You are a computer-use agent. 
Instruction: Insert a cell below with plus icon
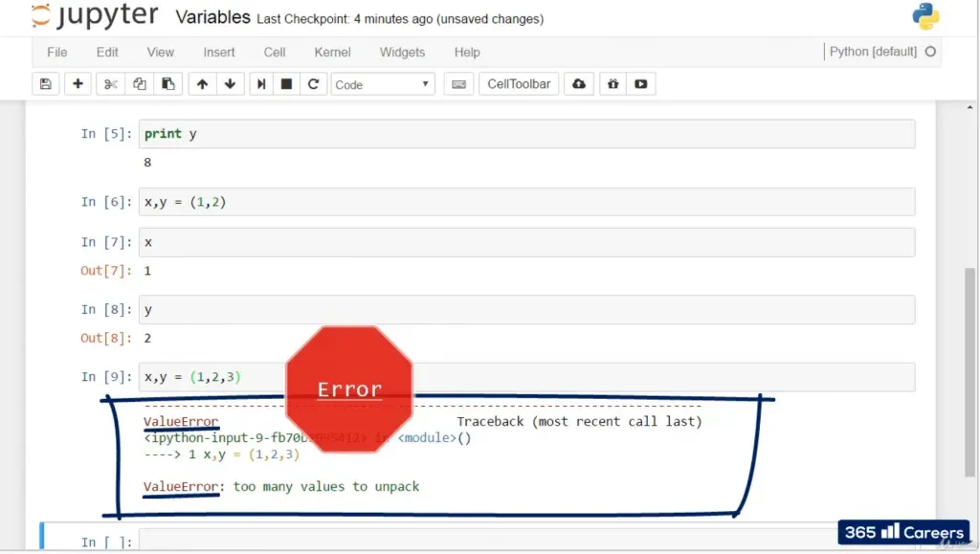78,84
